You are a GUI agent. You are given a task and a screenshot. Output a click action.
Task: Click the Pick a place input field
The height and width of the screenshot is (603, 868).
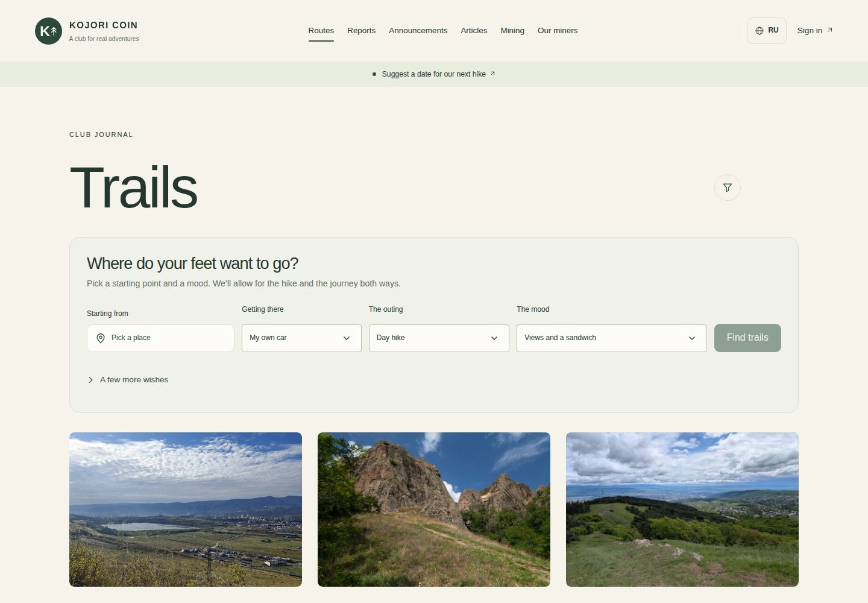[x=160, y=338]
